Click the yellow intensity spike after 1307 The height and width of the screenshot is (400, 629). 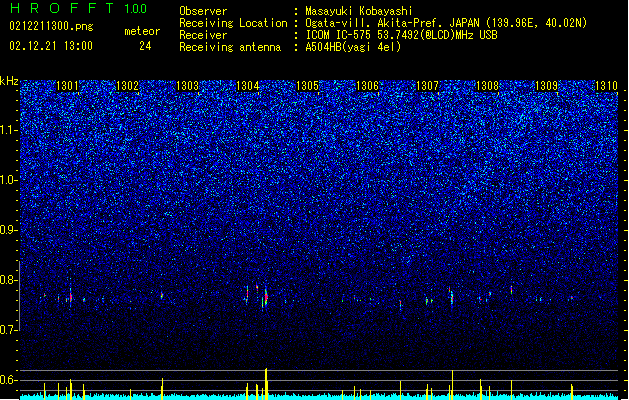point(452,385)
